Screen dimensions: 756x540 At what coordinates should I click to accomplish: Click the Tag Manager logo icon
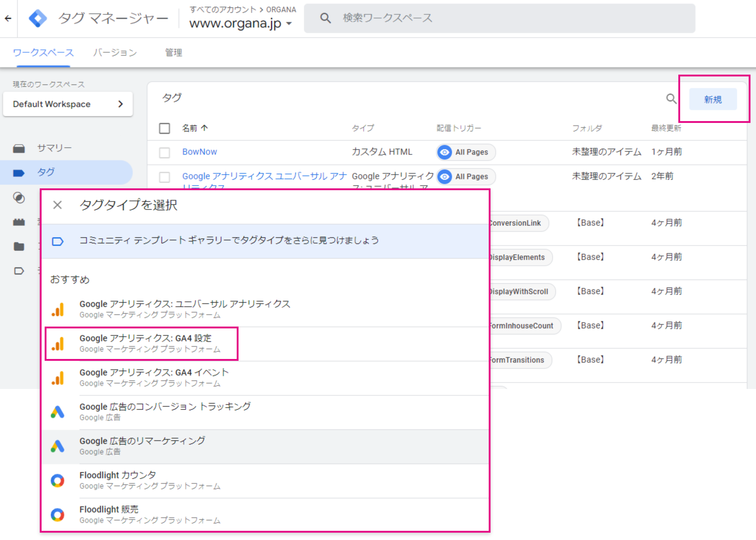38,18
